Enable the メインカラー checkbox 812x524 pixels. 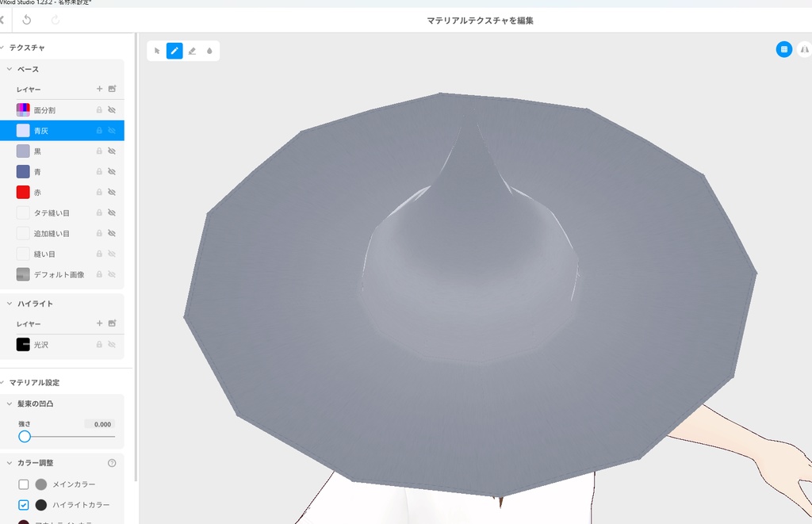(23, 484)
